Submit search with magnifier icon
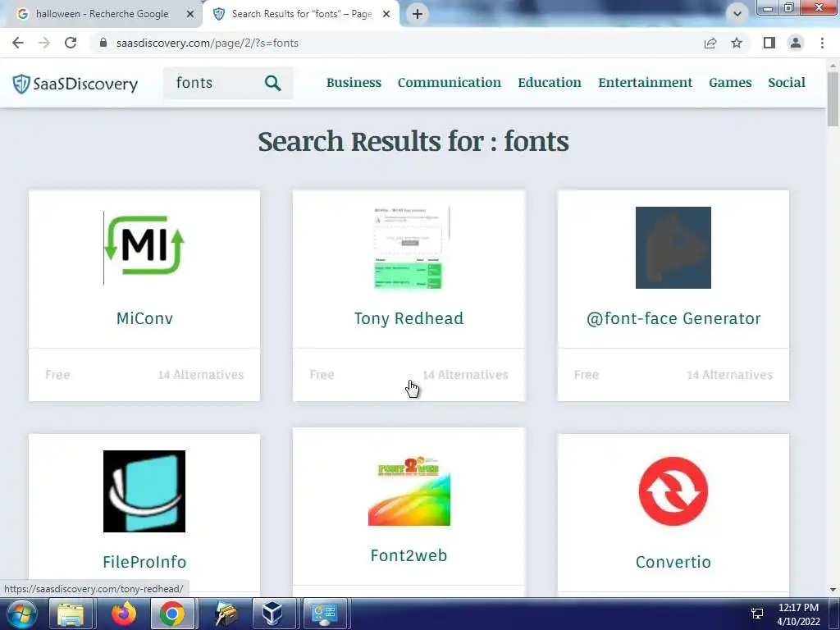The width and height of the screenshot is (840, 630). (272, 83)
